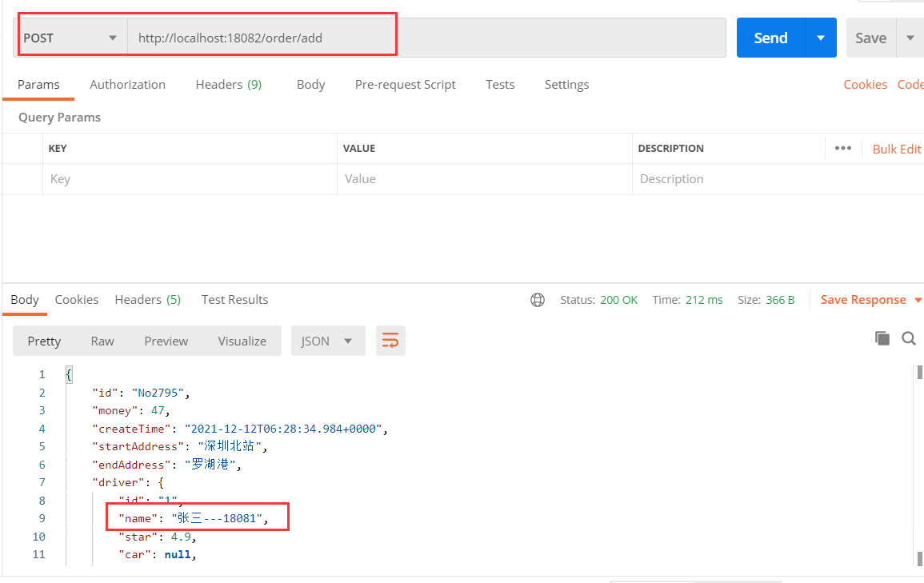Click the "car" null value
Viewport: 924px width, 583px height.
(x=178, y=554)
